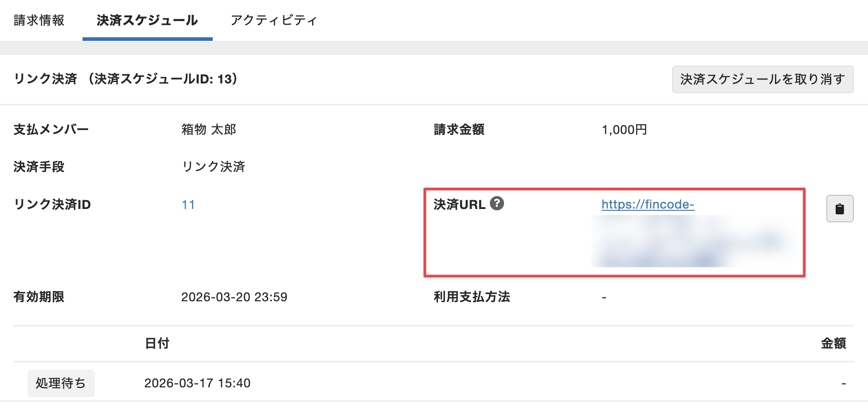Open the fincode payment URL
Viewport: 868px width, 402px height.
tap(647, 205)
